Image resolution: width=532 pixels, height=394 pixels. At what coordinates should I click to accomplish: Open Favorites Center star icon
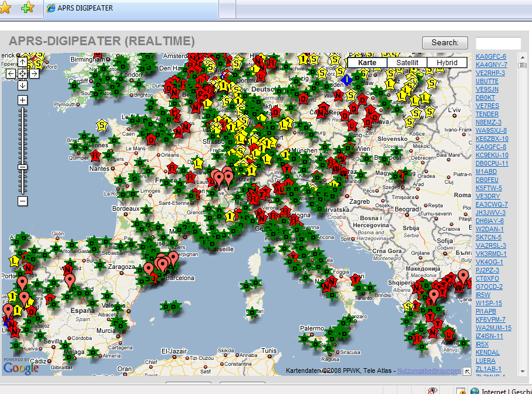point(7,8)
